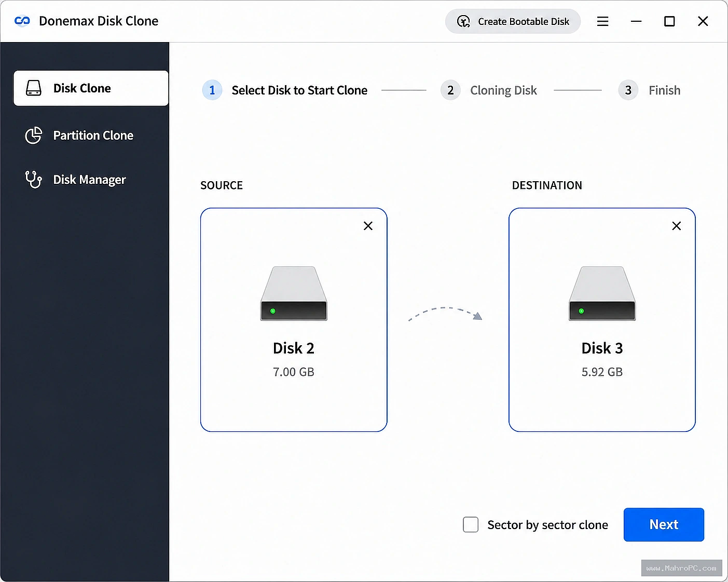Click the Disk 2 drive image
This screenshot has height=582, width=728.
pos(294,294)
